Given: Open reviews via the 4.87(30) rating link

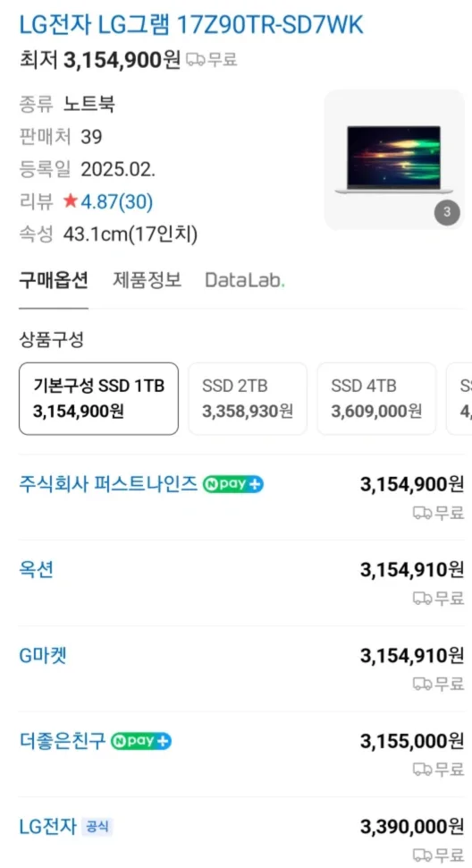Looking at the screenshot, I should [116, 202].
